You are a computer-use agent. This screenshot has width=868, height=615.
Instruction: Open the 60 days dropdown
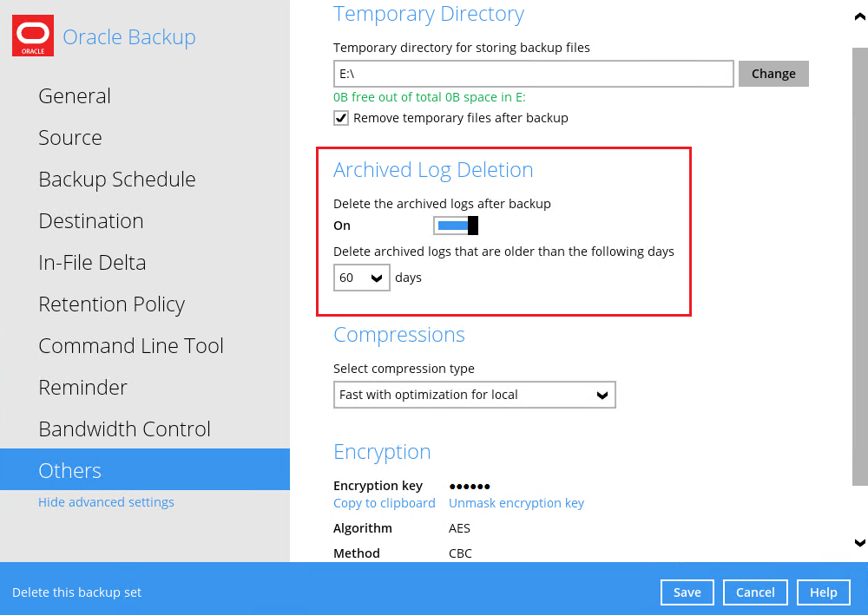362,278
